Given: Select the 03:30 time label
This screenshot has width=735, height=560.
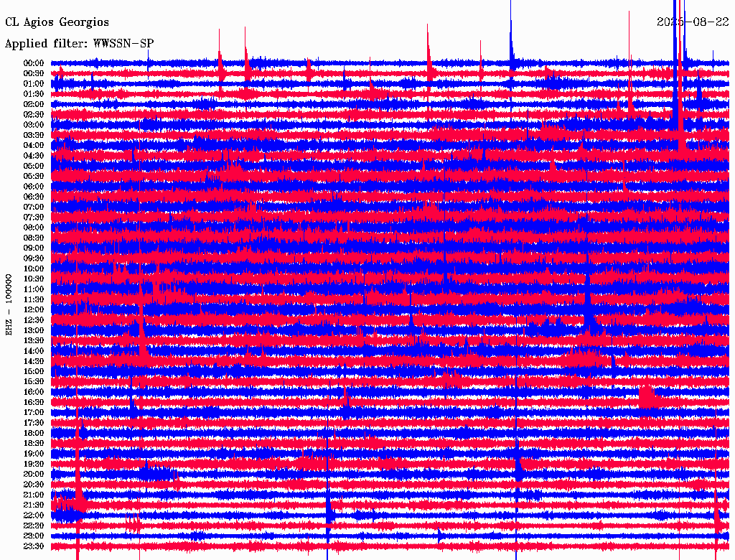Looking at the screenshot, I should [34, 135].
